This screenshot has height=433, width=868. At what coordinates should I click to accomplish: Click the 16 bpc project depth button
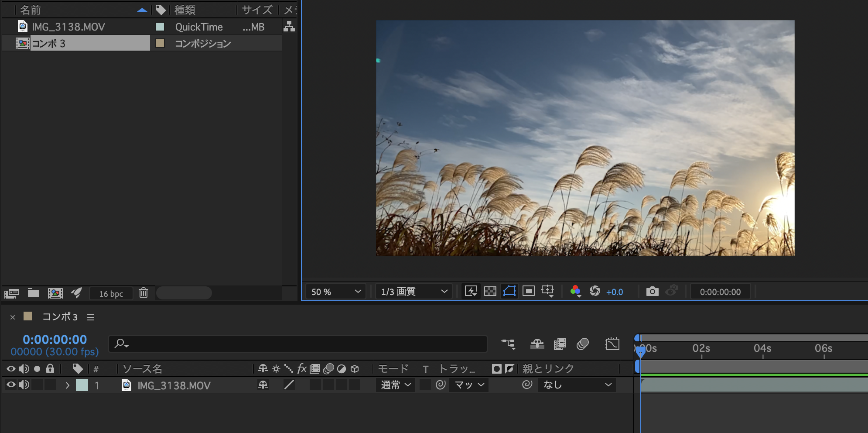[x=111, y=293]
